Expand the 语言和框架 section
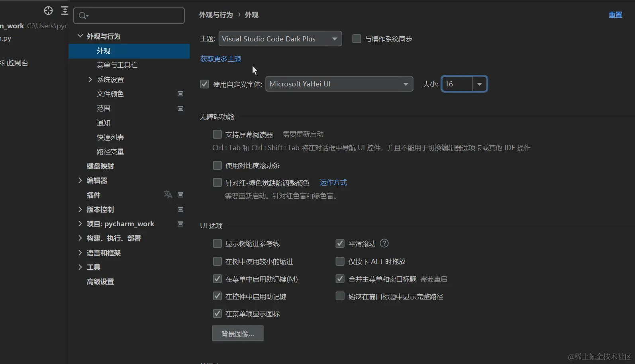The width and height of the screenshot is (635, 364). [80, 253]
